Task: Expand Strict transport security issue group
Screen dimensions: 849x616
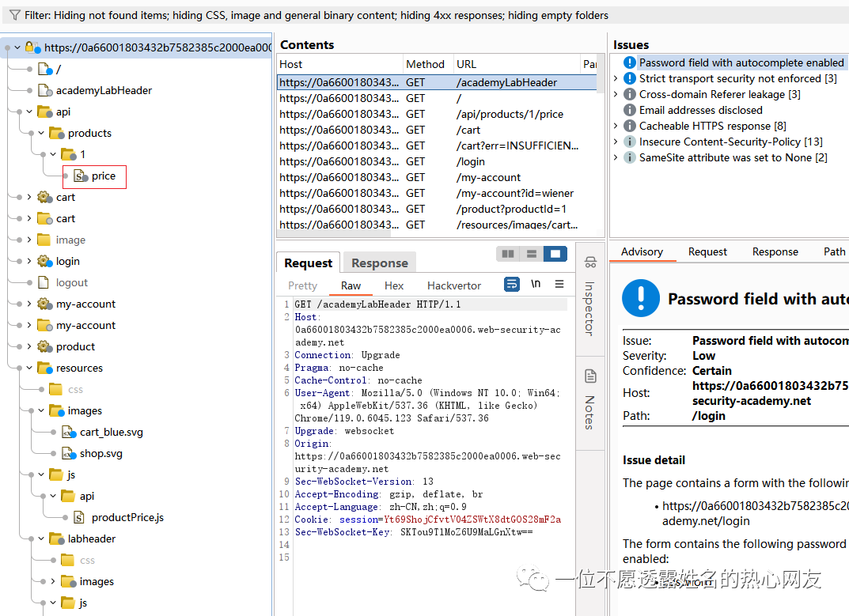Action: [x=616, y=78]
